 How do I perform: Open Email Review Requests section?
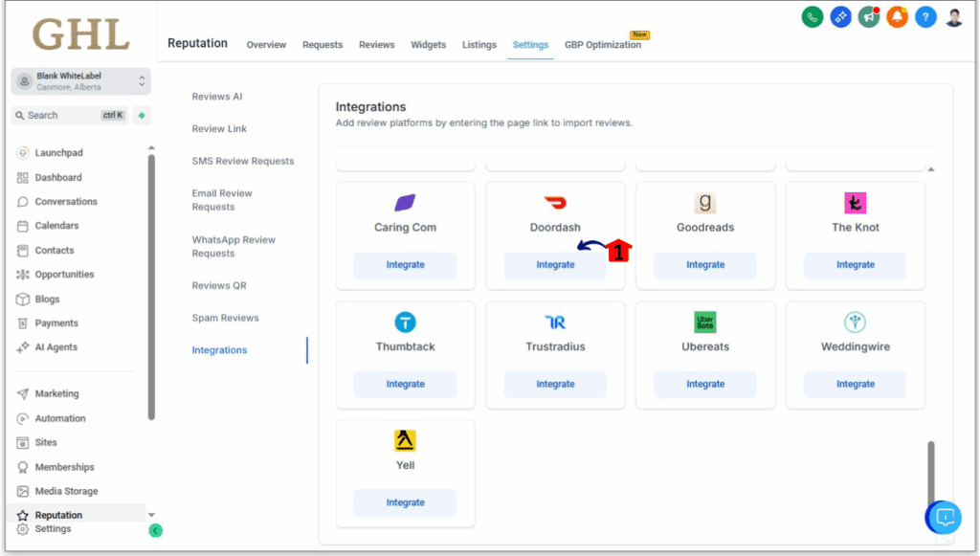click(222, 200)
